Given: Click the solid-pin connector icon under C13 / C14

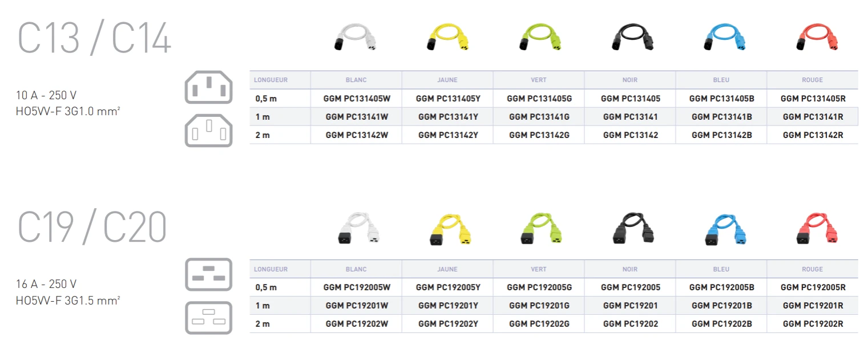Looking at the screenshot, I should click(x=208, y=87).
